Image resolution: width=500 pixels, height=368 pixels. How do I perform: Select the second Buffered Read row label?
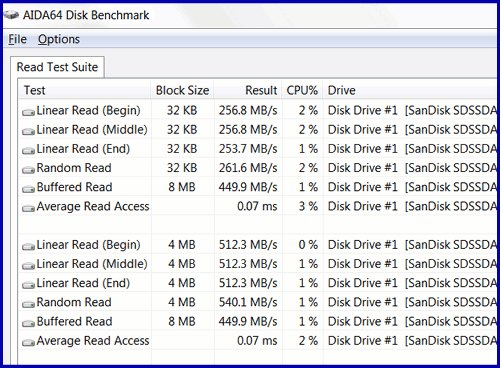pyautogui.click(x=74, y=321)
